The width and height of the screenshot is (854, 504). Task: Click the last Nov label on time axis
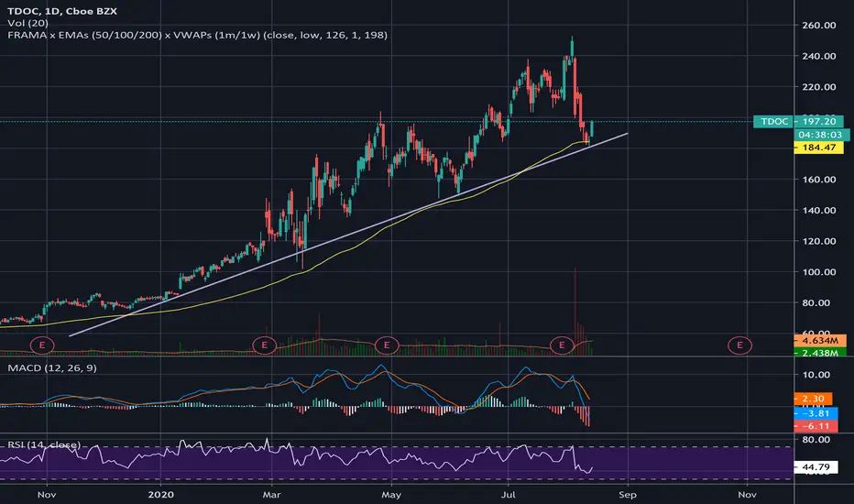tap(748, 495)
